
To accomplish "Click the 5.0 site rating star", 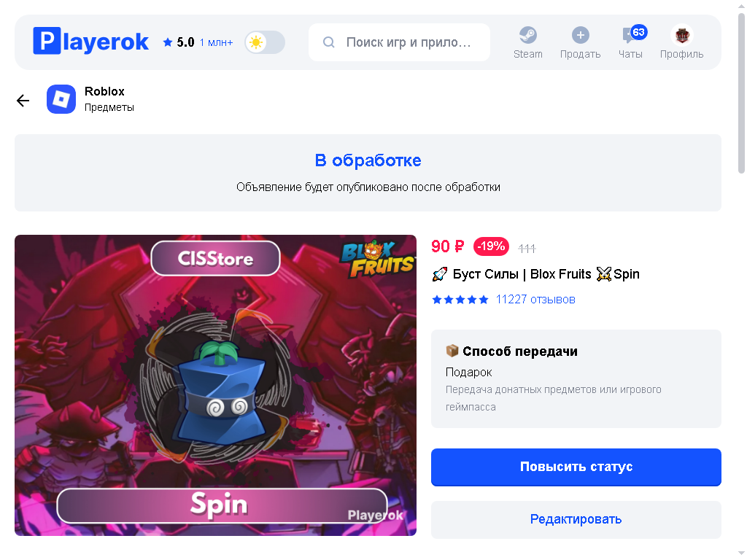I will (x=167, y=42).
